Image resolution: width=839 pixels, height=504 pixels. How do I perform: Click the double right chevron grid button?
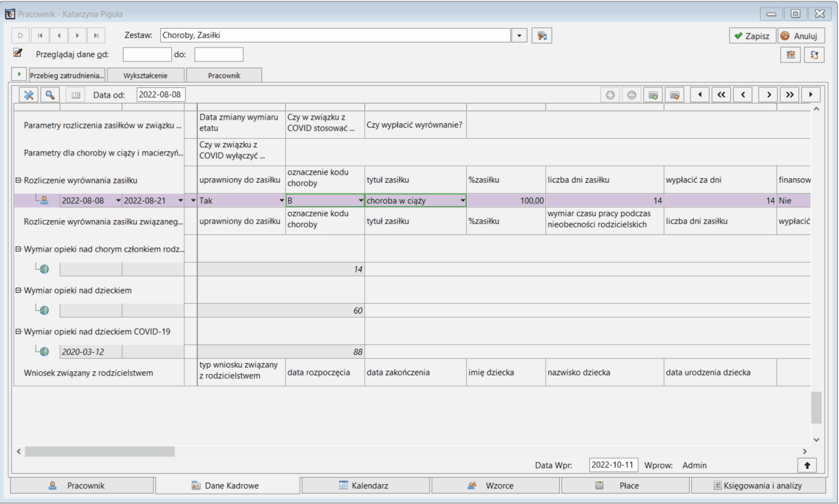789,95
